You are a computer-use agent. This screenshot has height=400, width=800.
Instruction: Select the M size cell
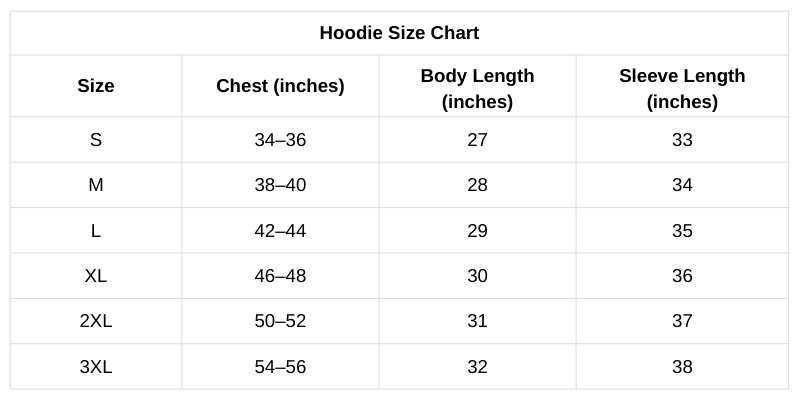click(96, 185)
